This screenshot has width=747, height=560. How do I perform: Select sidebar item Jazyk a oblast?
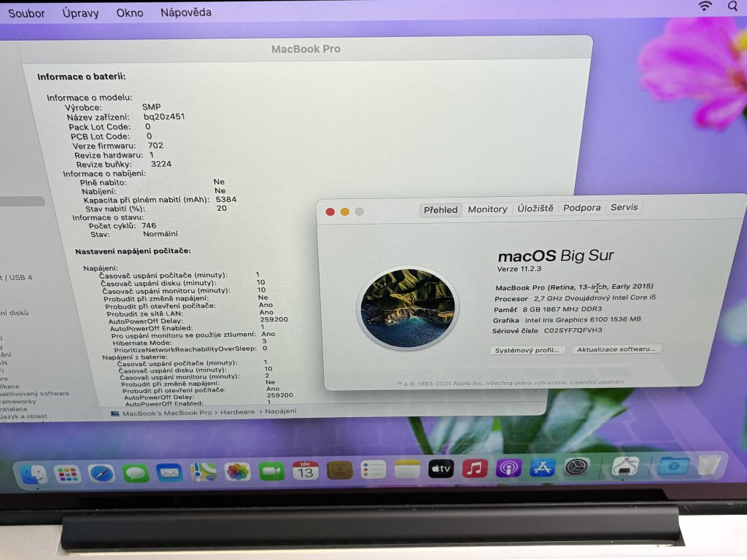24,416
